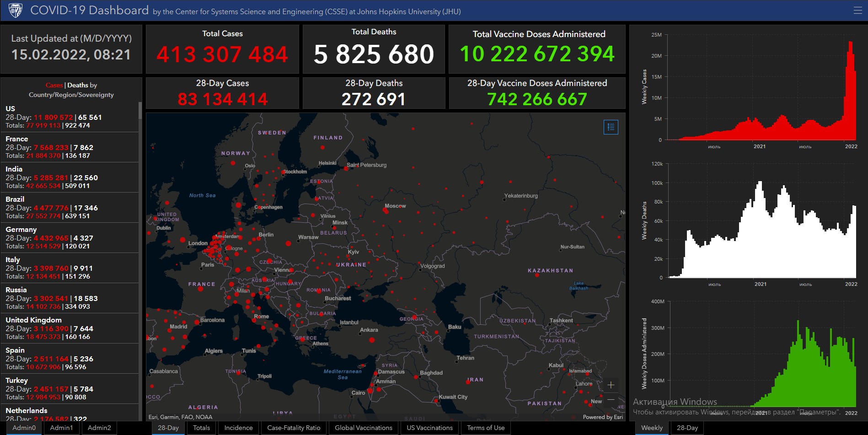Open the Terms of Use tab

coord(486,428)
